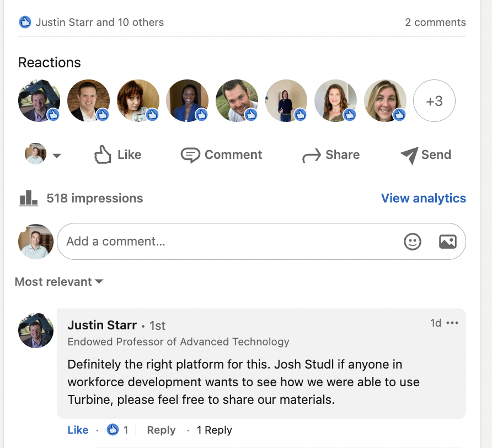Open the emoji picker in the comment box
The height and width of the screenshot is (448, 492).
coord(413,241)
